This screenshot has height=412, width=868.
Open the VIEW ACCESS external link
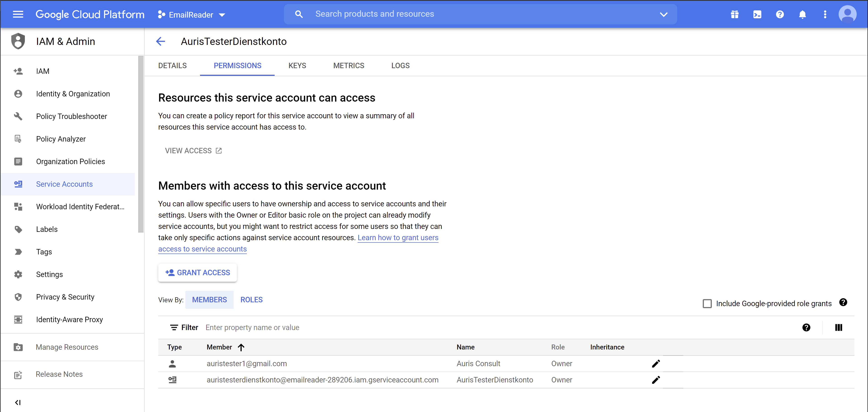click(x=193, y=151)
